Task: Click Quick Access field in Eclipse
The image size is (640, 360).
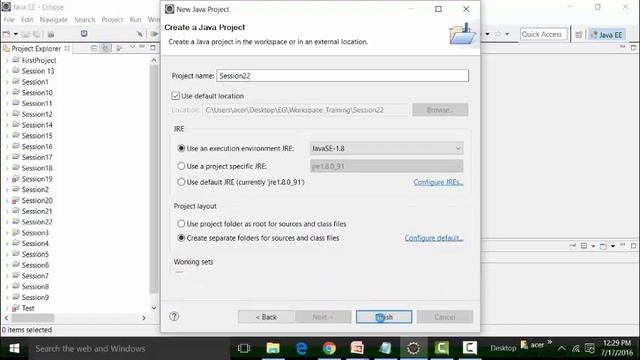Action: click(x=544, y=34)
